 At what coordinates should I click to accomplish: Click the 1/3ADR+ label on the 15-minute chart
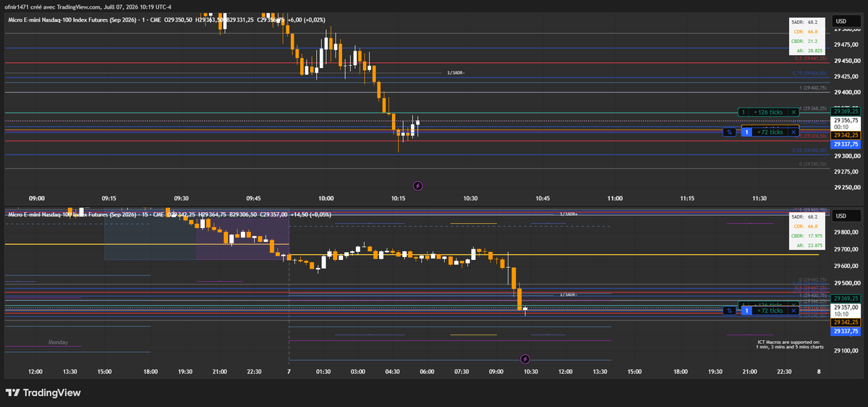[x=569, y=214]
